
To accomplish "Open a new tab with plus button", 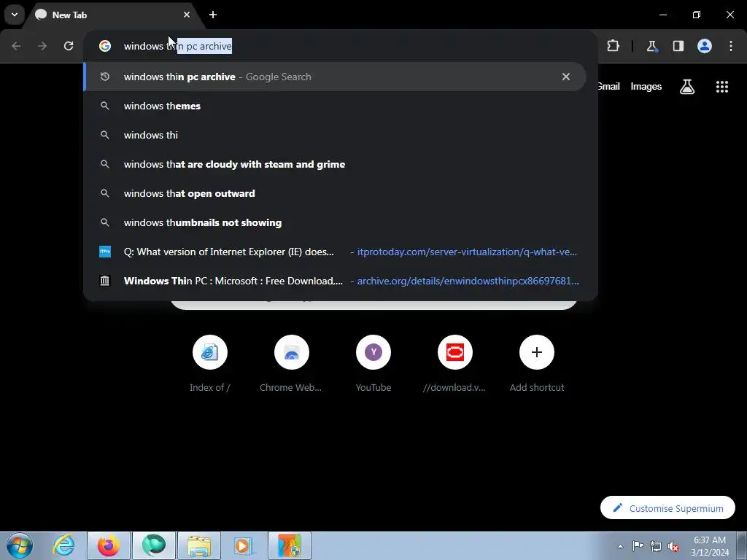I will point(213,15).
